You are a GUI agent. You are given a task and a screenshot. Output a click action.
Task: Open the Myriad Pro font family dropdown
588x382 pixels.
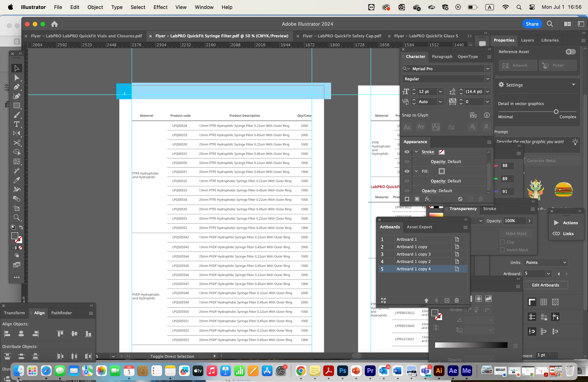point(488,69)
